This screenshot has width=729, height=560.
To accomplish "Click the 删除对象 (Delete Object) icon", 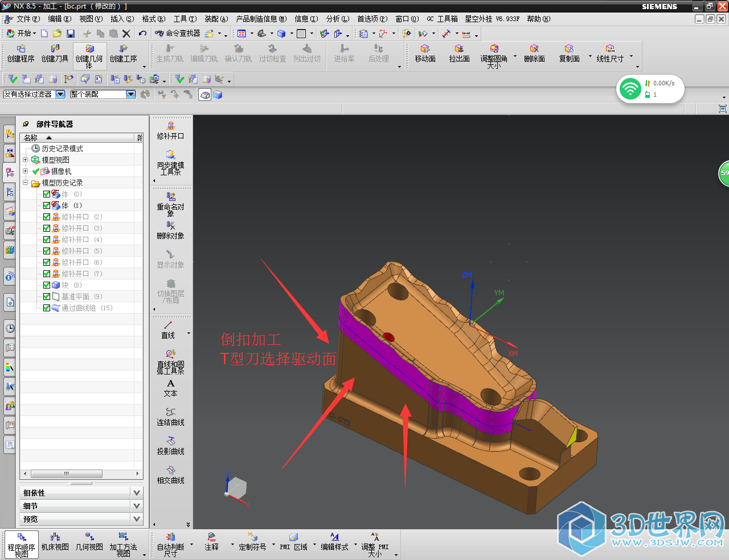I will [x=170, y=230].
